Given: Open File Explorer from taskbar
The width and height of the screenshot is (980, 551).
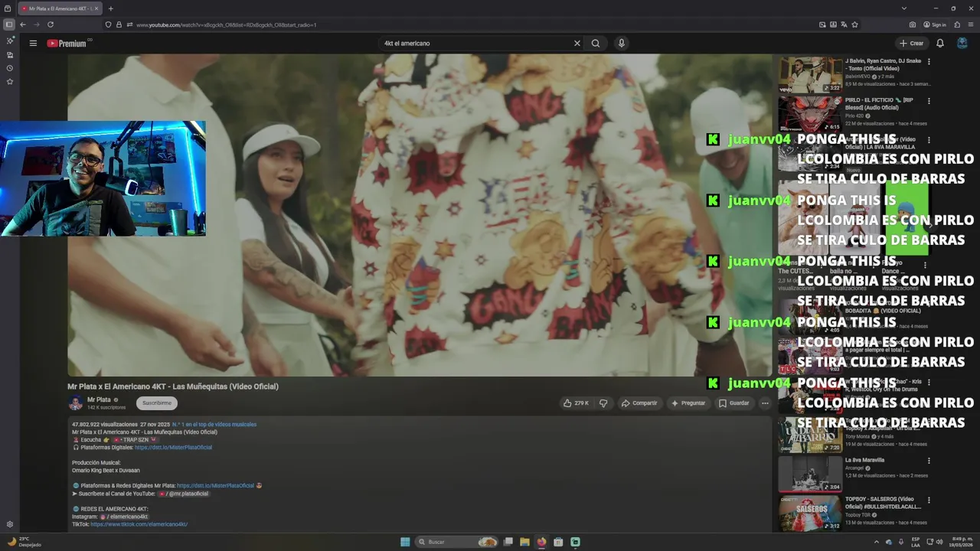Looking at the screenshot, I should click(x=524, y=542).
